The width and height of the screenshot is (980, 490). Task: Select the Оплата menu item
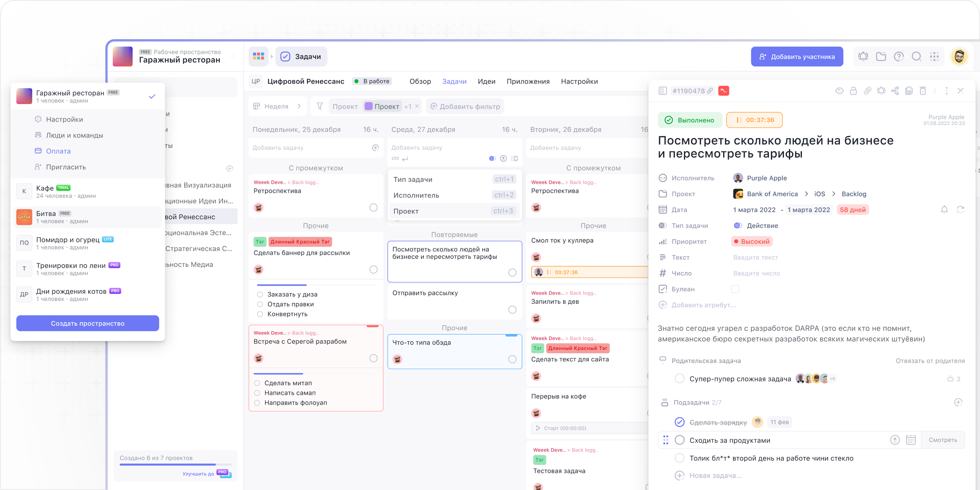58,151
